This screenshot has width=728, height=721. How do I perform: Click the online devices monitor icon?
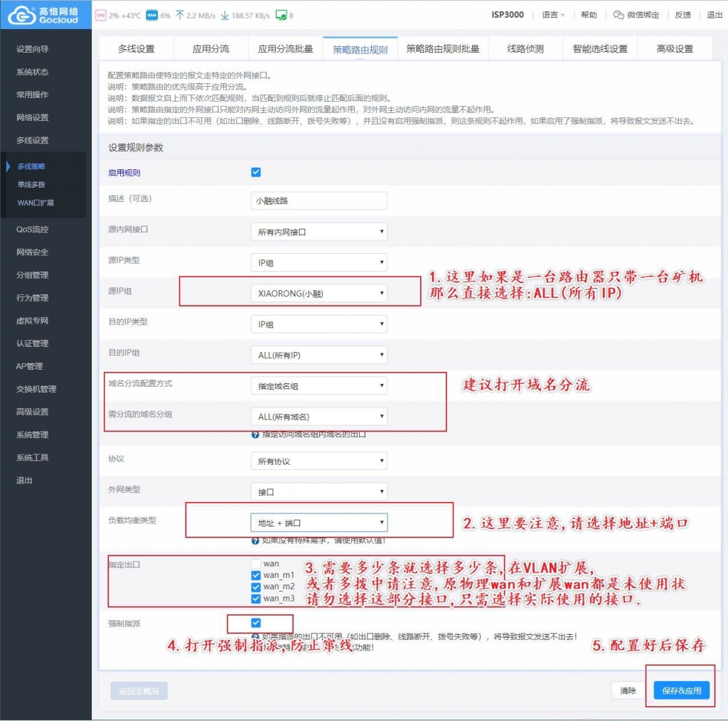[280, 15]
